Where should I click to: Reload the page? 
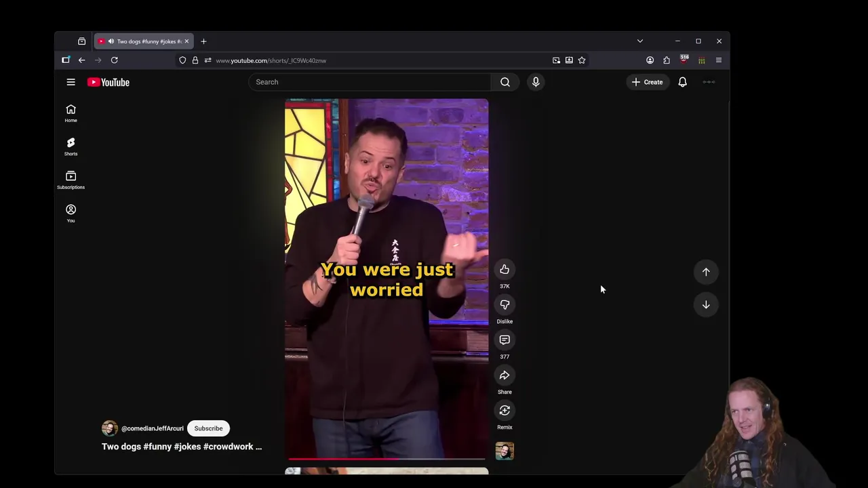click(114, 60)
